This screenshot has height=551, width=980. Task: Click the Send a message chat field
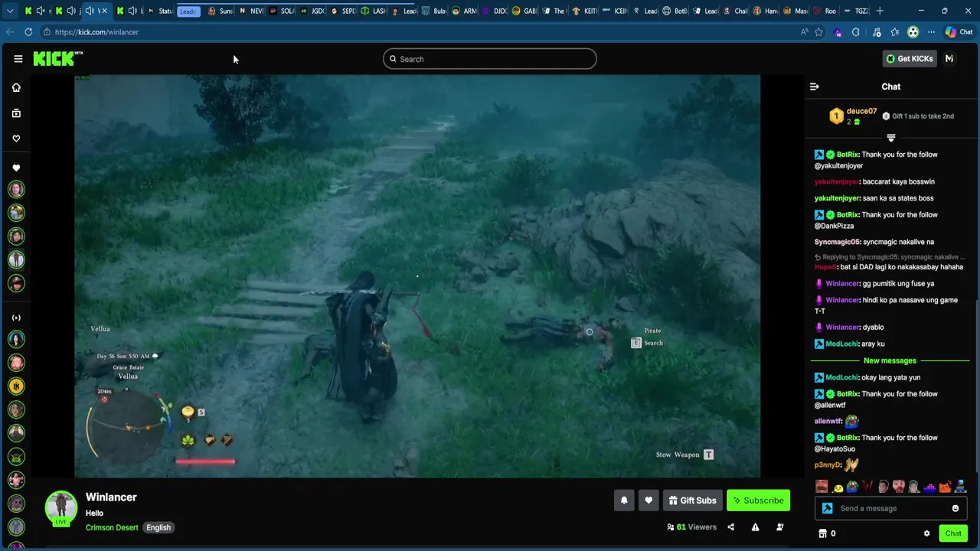coord(892,508)
